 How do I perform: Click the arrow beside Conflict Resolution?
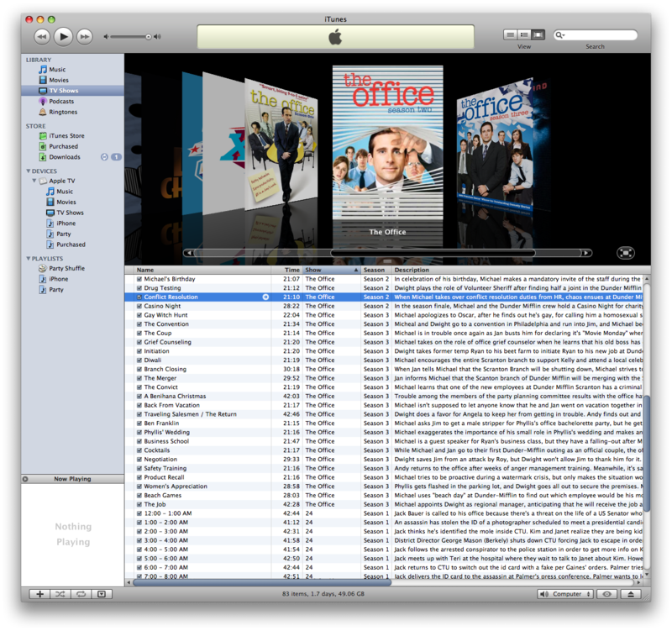click(x=265, y=297)
